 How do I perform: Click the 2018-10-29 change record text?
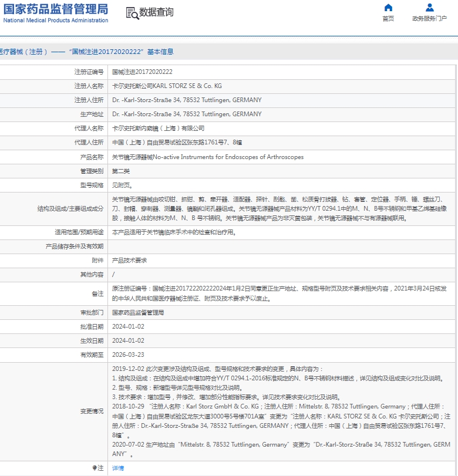(281, 420)
